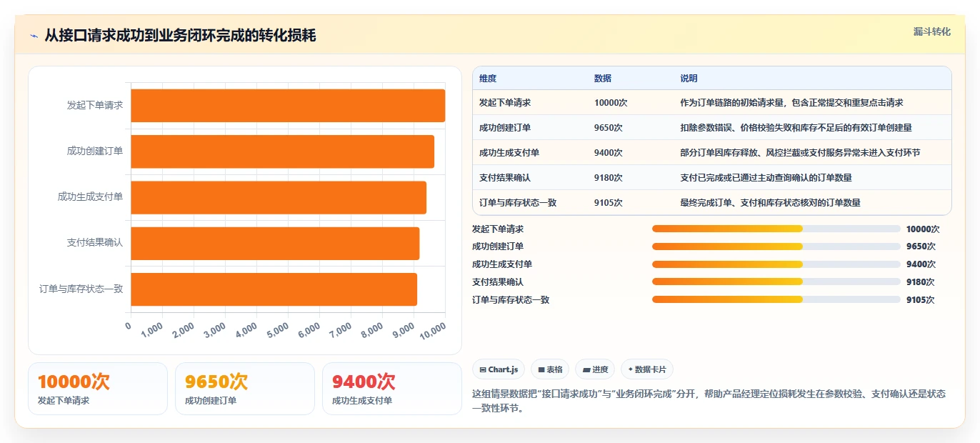
Task: Click the 5,000 tick on the chart x-axis
Action: 276,329
